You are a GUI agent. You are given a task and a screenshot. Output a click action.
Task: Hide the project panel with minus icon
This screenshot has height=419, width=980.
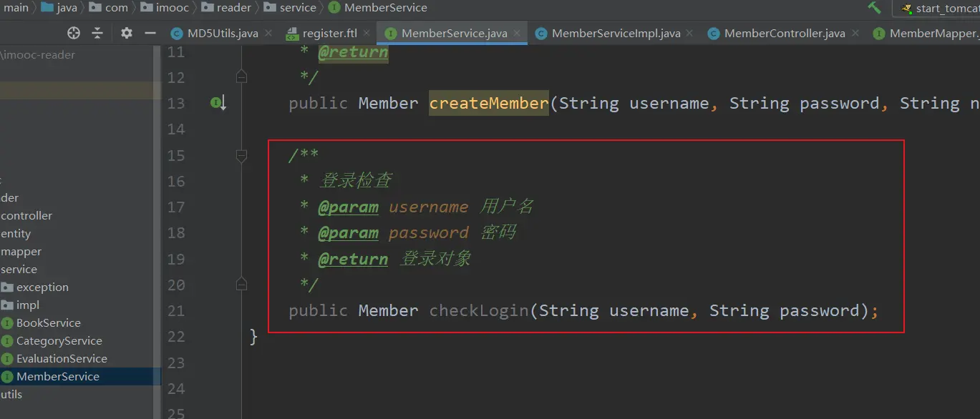[x=150, y=33]
